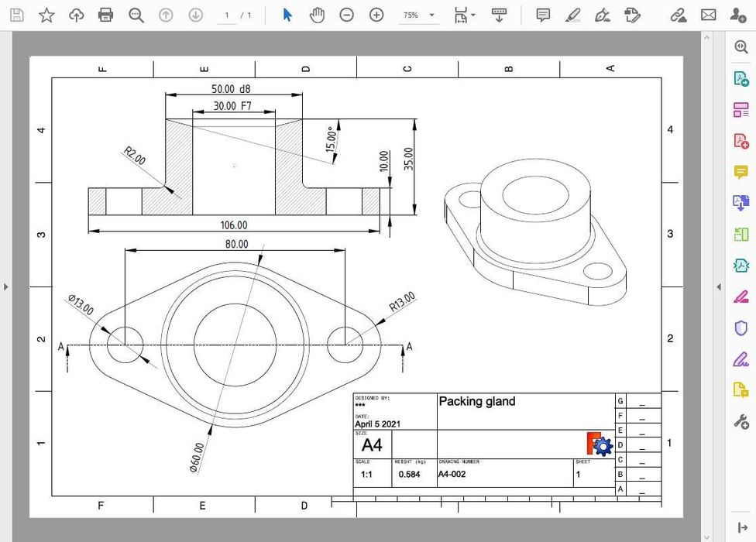Click the April 5 2021 date
Viewport: 756px width, 542px height.
[377, 424]
